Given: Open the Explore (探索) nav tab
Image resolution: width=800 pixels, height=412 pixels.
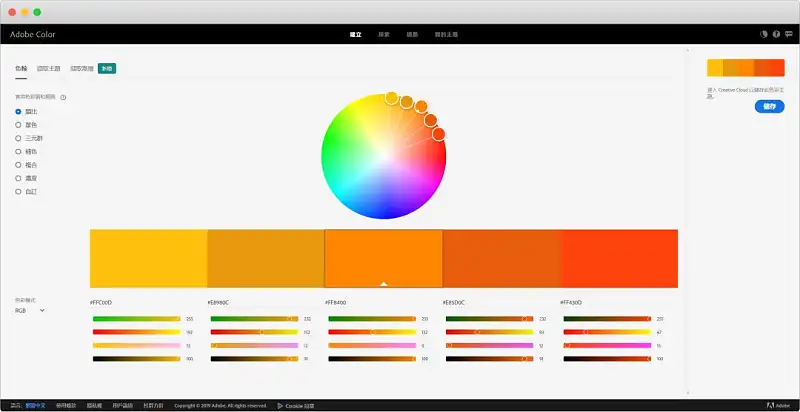Looking at the screenshot, I should 384,34.
